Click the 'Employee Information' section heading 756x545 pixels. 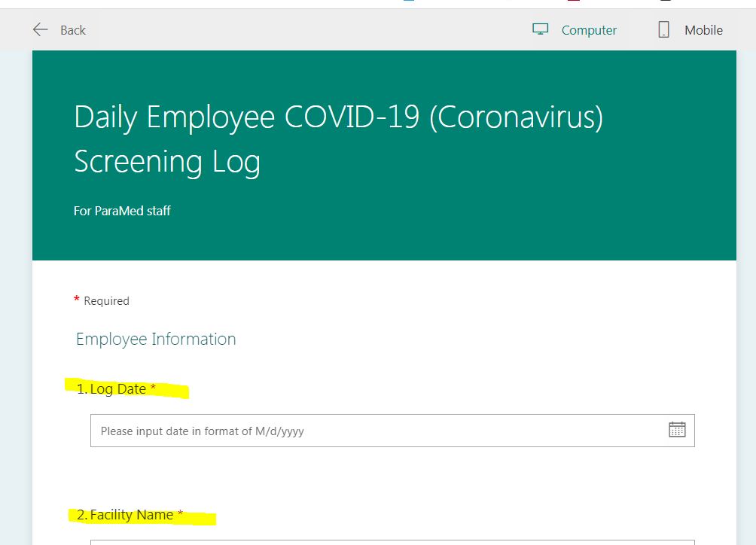pos(156,339)
